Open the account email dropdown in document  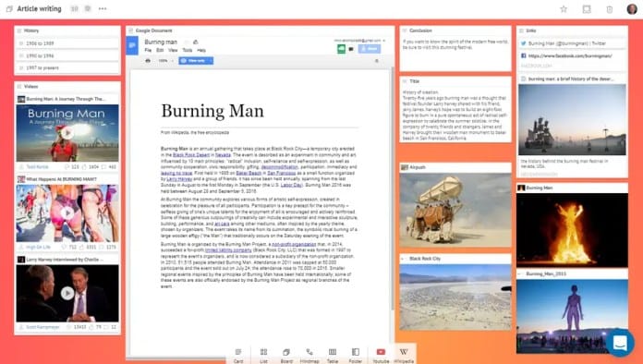[x=359, y=41]
